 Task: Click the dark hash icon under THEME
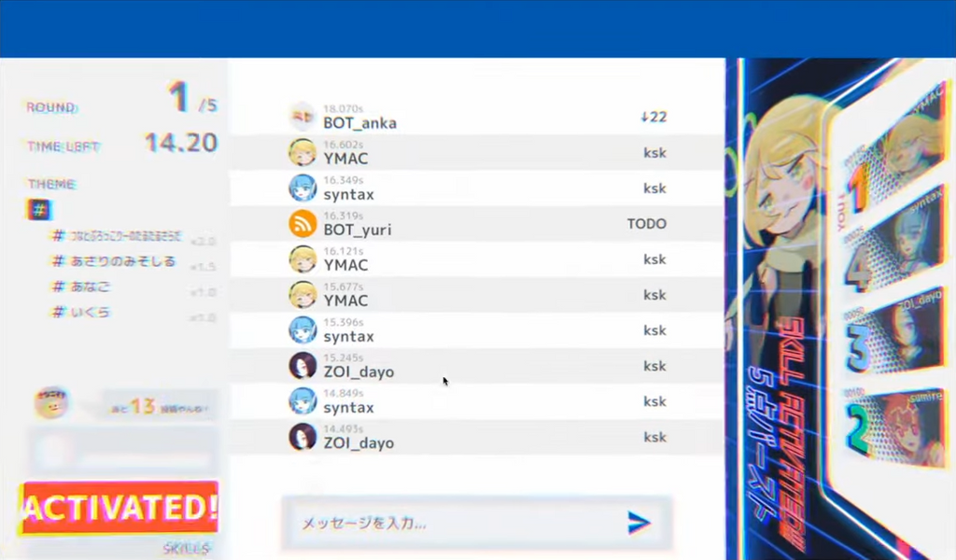click(38, 209)
